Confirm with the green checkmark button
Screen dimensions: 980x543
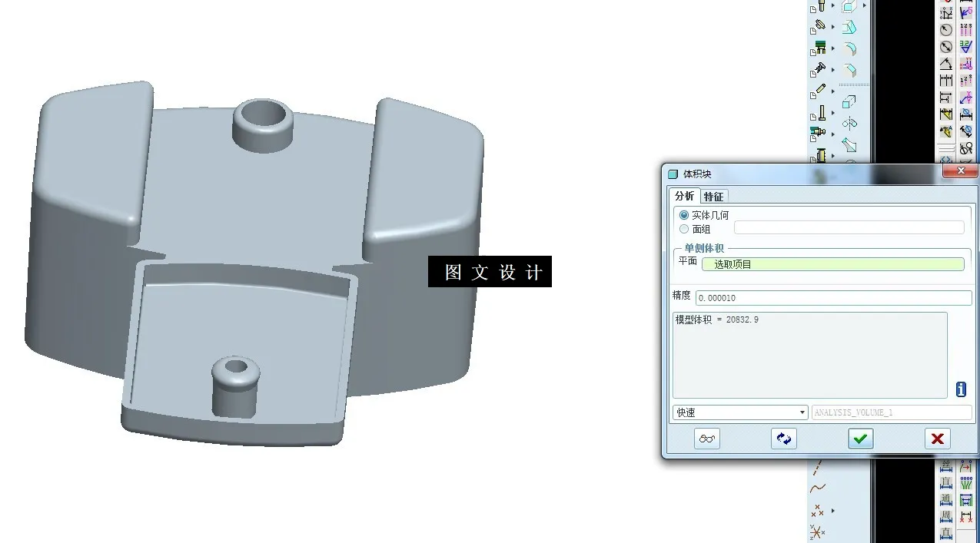(x=861, y=439)
